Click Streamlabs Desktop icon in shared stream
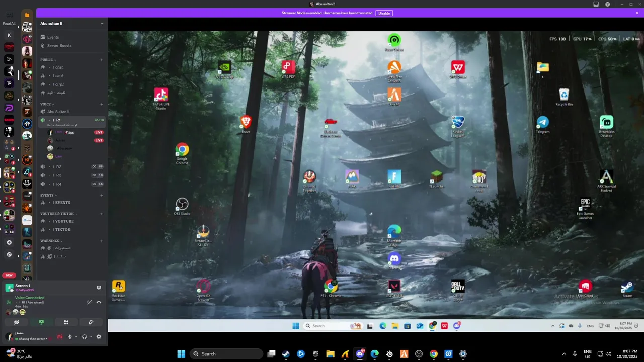The width and height of the screenshot is (644, 362). point(606,122)
